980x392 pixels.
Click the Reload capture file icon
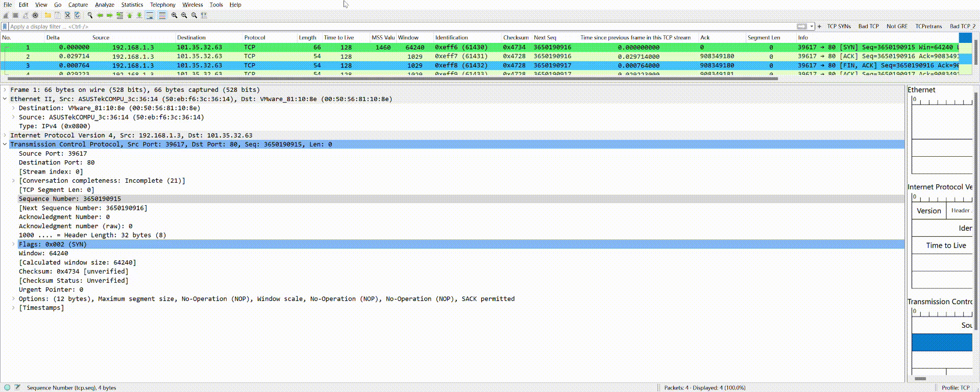[x=77, y=15]
